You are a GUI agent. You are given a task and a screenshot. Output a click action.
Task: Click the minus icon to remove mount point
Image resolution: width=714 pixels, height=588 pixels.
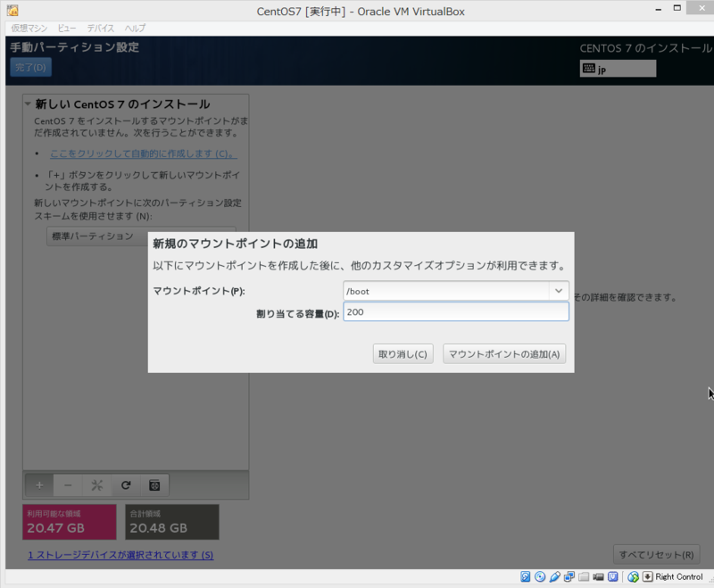tap(67, 484)
